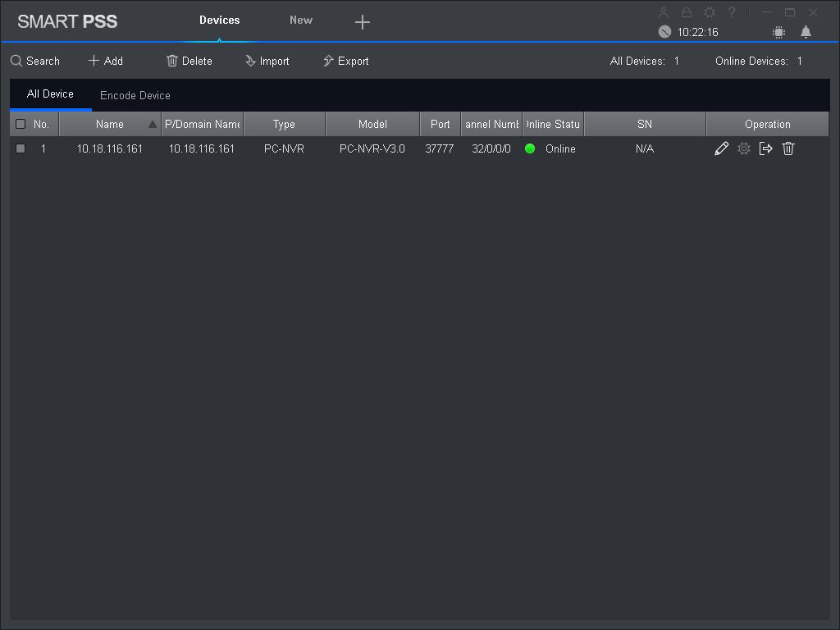Open help question mark icon
Viewport: 840px width, 630px height.
coord(732,11)
